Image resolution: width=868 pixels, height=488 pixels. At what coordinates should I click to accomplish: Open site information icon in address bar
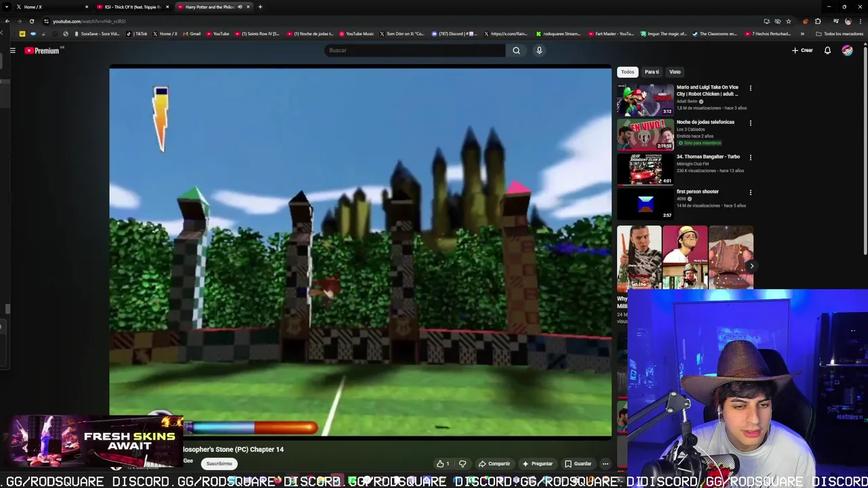click(46, 21)
